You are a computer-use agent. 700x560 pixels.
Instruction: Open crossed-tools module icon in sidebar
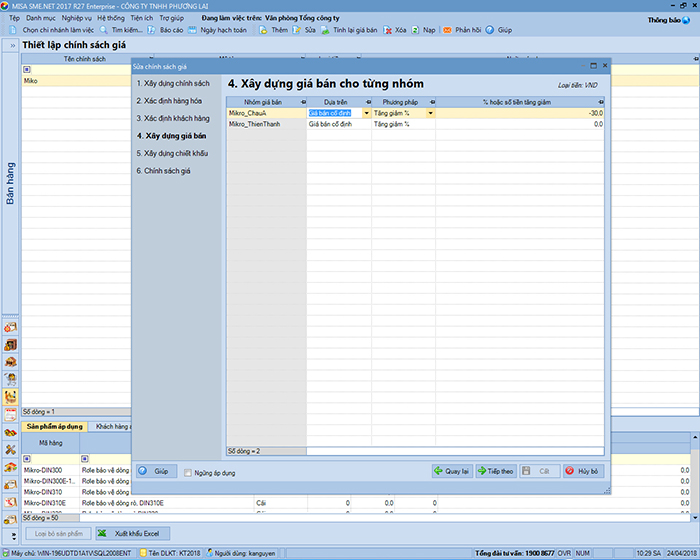tap(10, 450)
